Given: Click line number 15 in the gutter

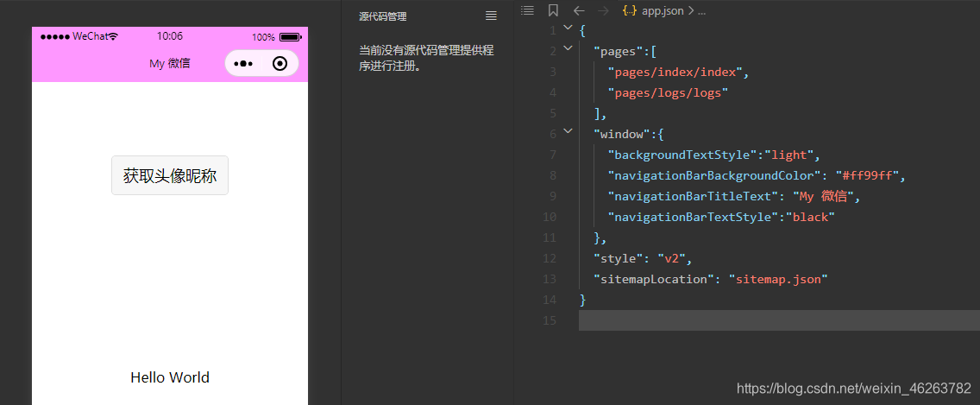Looking at the screenshot, I should coord(550,320).
